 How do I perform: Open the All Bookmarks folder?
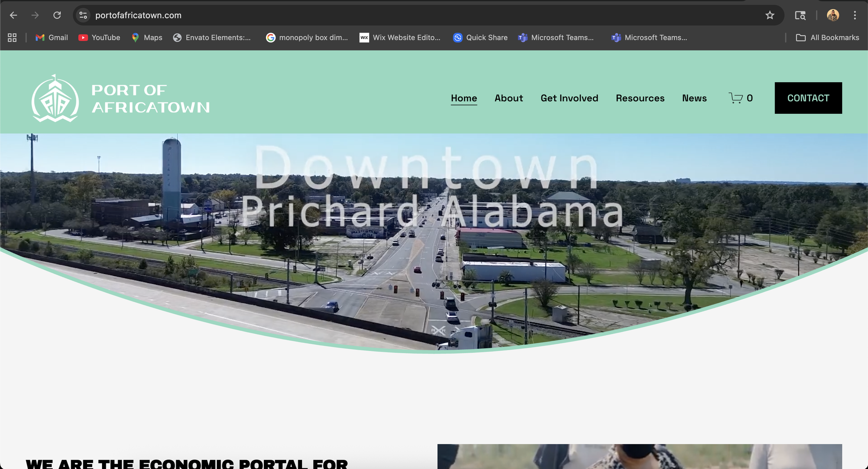pyautogui.click(x=827, y=37)
